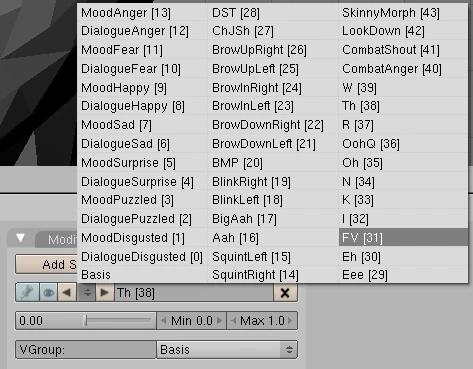Open the shape key selector up-down arrows

click(x=87, y=293)
